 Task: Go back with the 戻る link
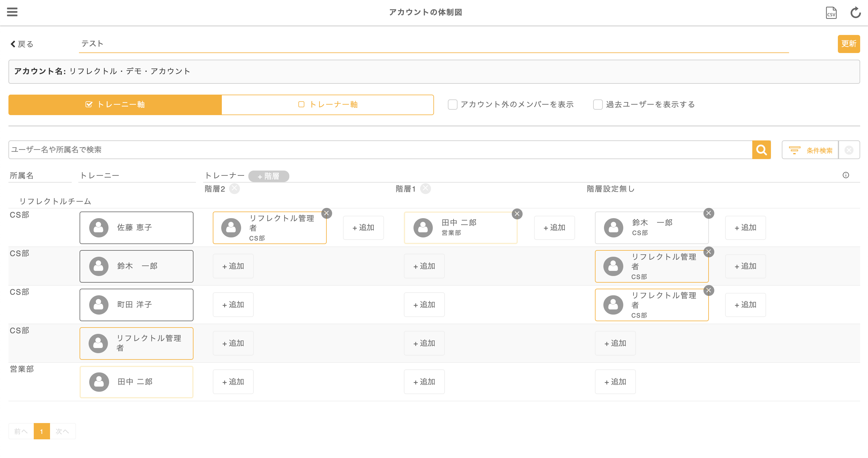(22, 44)
